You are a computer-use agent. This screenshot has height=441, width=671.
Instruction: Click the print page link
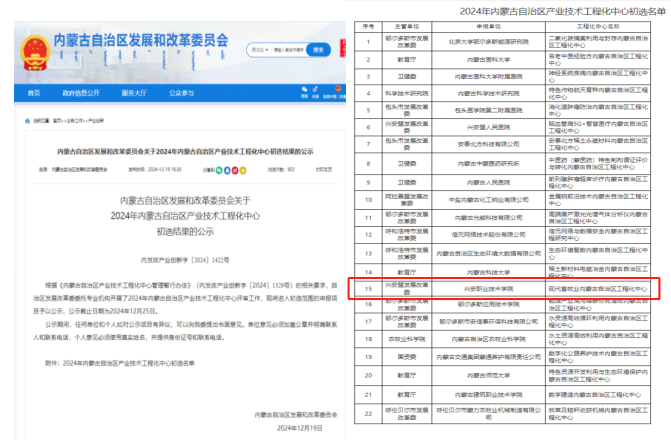[x=324, y=169]
